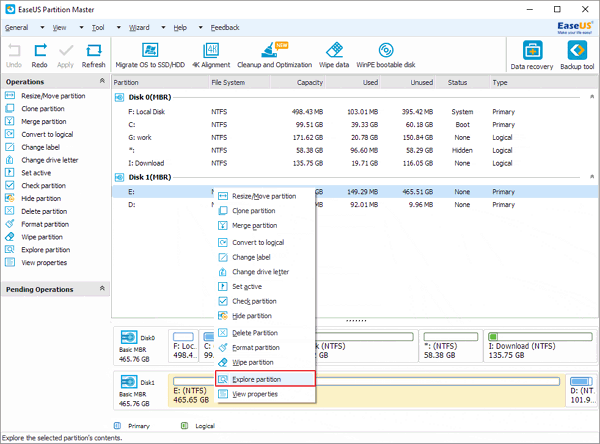Select Wipe partition in Operations panel
The image size is (600, 444).
(34, 237)
